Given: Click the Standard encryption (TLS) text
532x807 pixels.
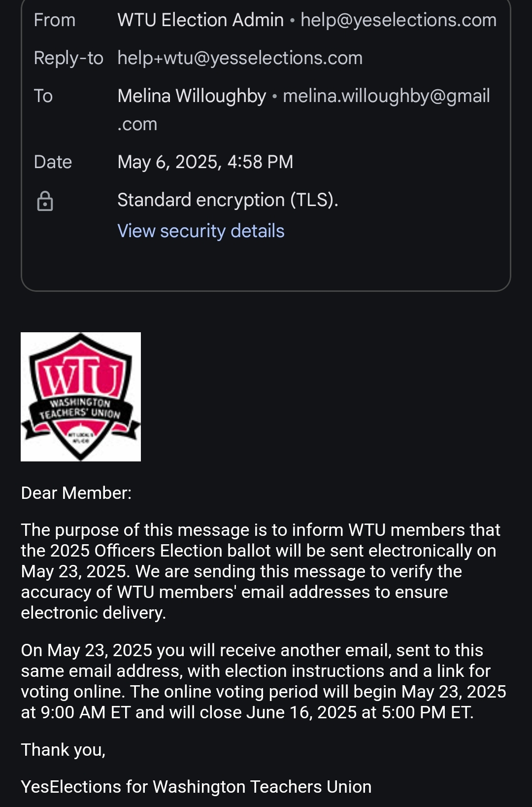Looking at the screenshot, I should 228,200.
